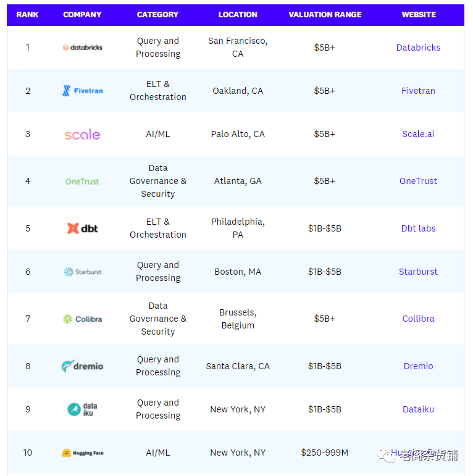Click the Dremio narwhal logo
The height and width of the screenshot is (476, 473).
click(68, 366)
